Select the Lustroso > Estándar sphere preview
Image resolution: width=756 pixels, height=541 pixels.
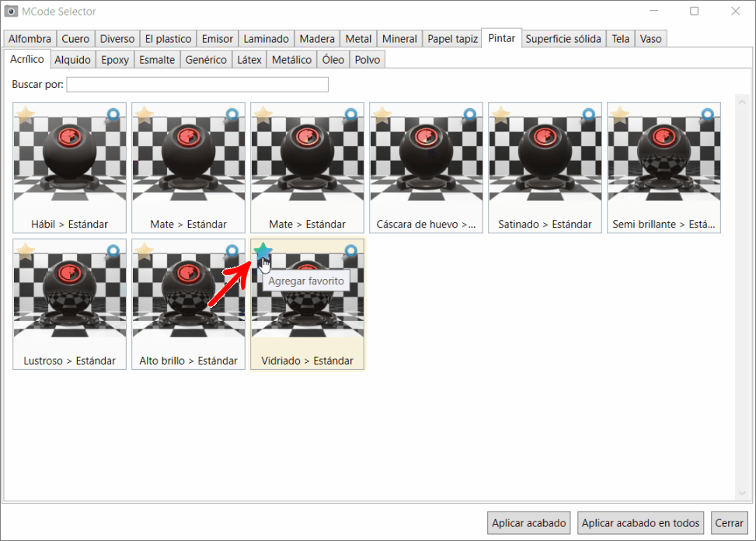pos(69,295)
